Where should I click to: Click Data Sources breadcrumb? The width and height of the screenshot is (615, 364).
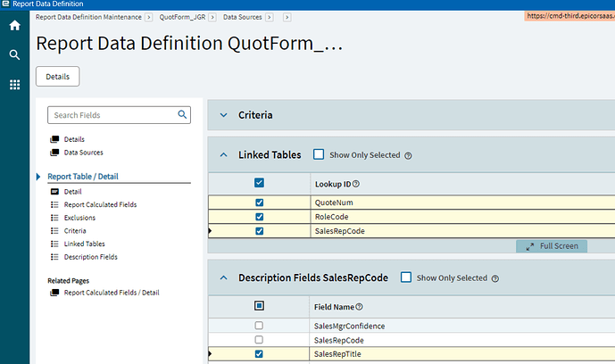[x=243, y=17]
